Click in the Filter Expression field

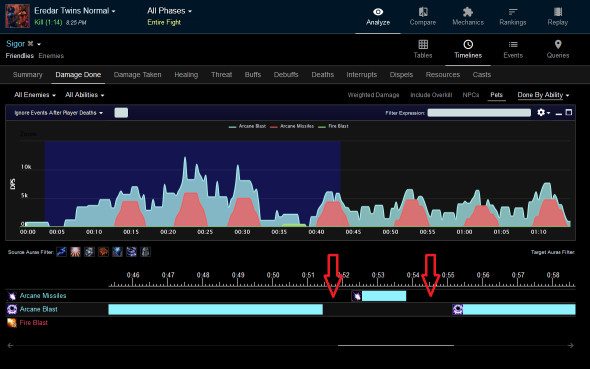pyautogui.click(x=479, y=112)
